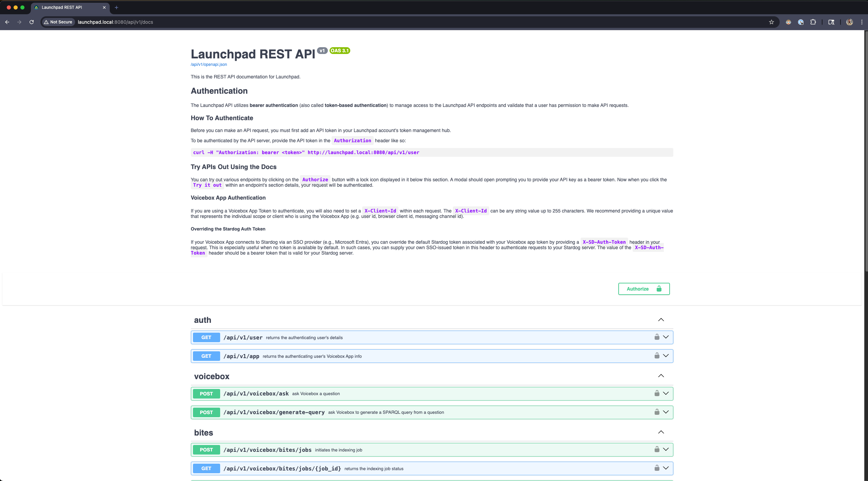
Task: Click the "Try it out" inline code
Action: (207, 185)
